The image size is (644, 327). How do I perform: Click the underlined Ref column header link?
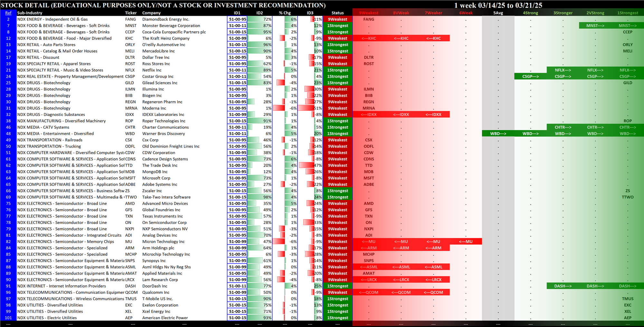click(x=8, y=13)
